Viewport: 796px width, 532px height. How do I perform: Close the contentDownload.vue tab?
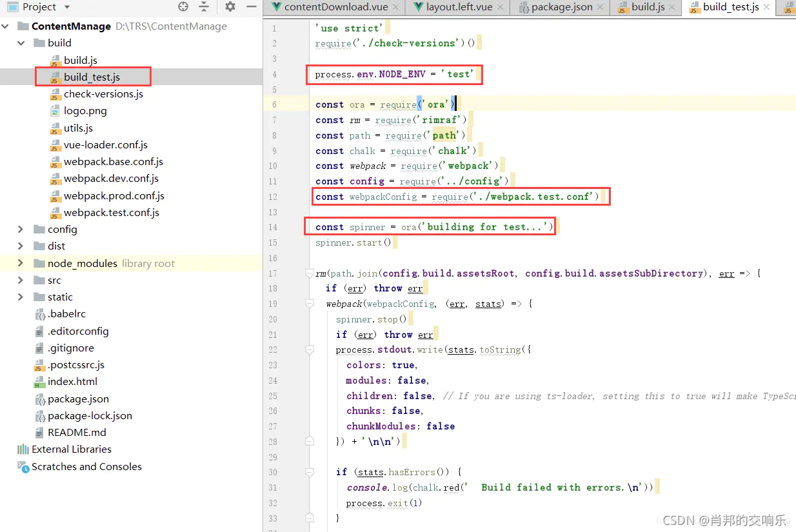pos(394,8)
